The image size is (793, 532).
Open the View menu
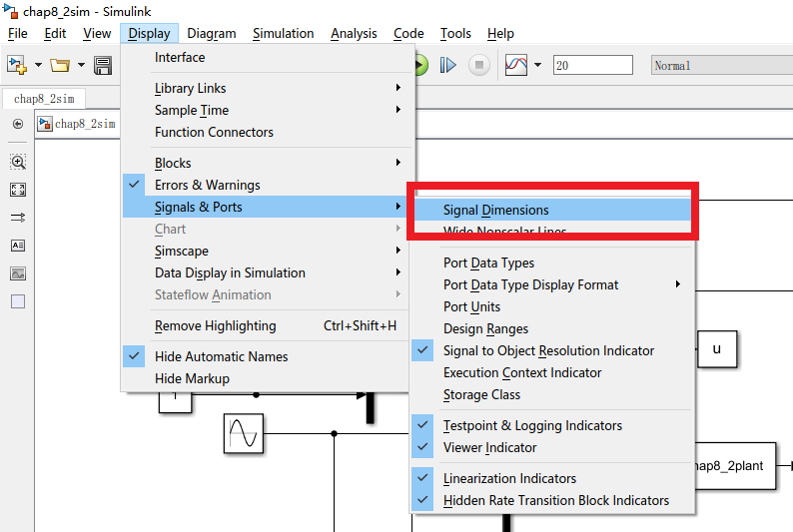point(97,33)
